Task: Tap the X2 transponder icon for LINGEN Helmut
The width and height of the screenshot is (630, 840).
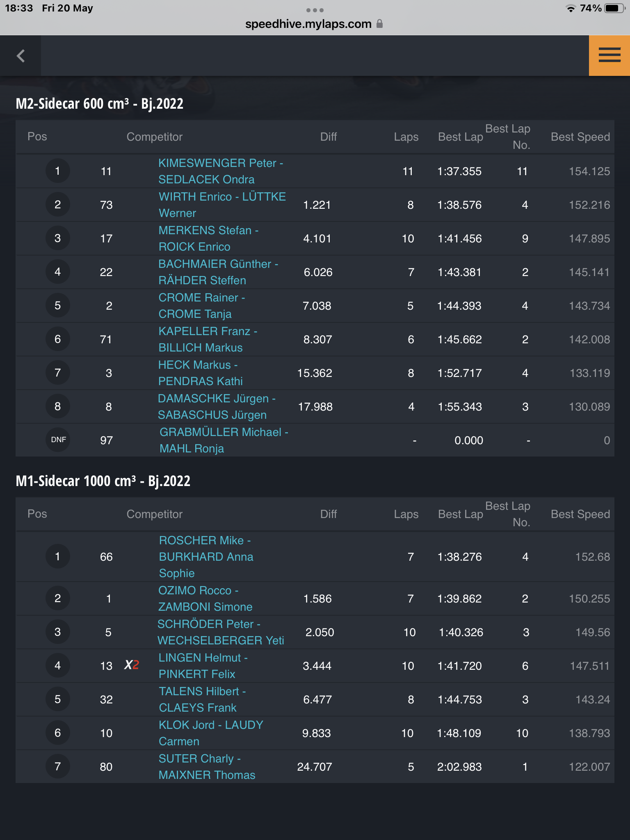Action: [132, 665]
